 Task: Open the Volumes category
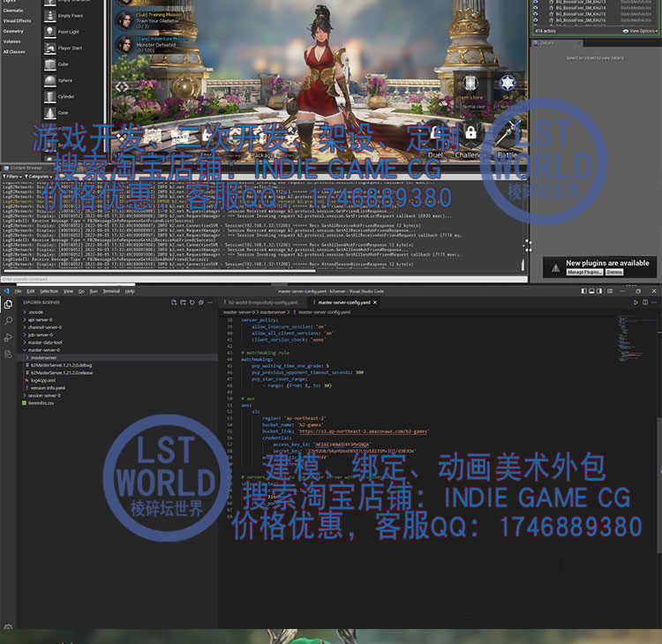pyautogui.click(x=11, y=41)
